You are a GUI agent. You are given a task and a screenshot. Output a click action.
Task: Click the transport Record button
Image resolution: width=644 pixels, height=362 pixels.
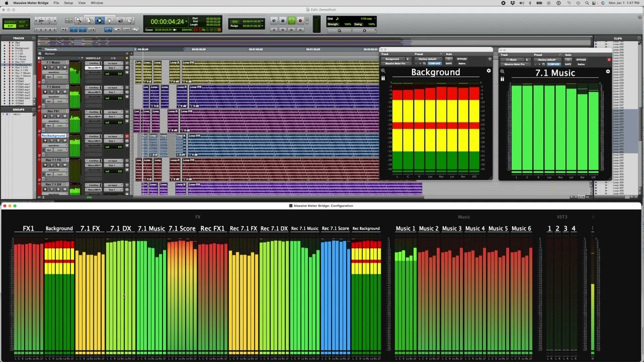[x=300, y=21]
